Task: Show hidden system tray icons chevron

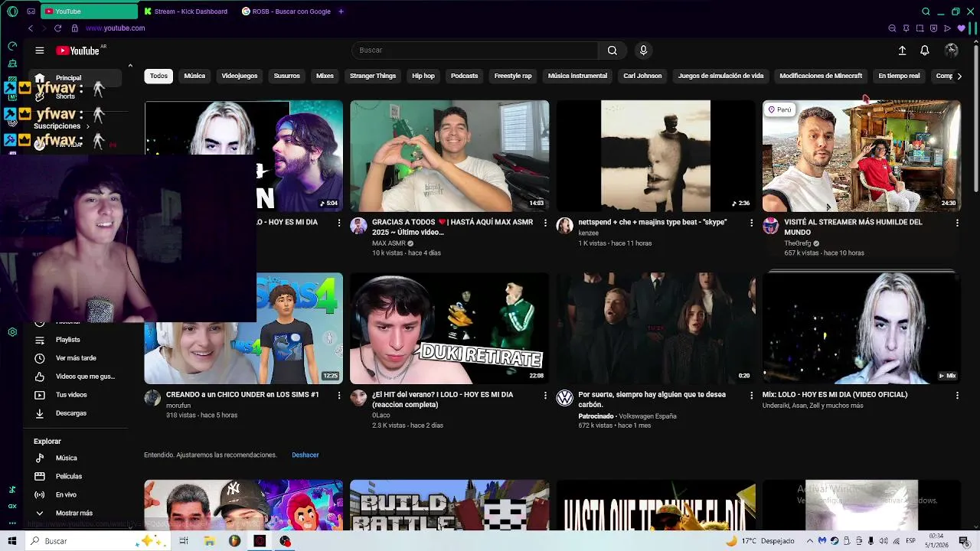Action: [810, 541]
